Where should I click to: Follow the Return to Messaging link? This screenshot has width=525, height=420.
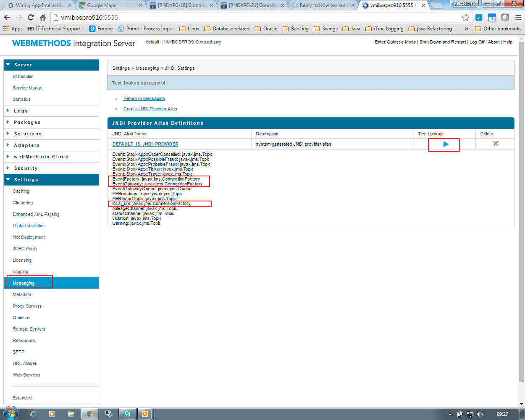tap(144, 99)
